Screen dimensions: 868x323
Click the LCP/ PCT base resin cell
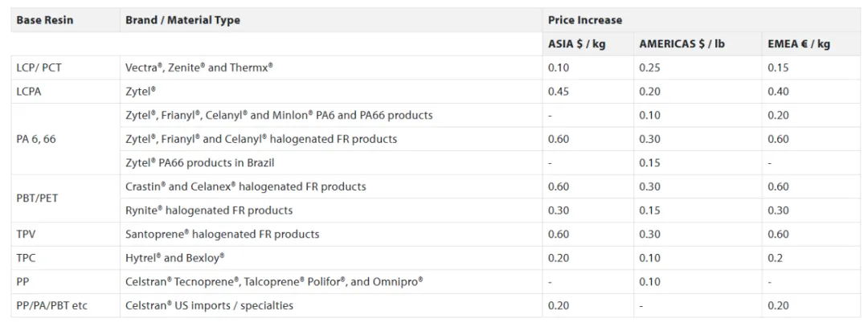[x=39, y=67]
